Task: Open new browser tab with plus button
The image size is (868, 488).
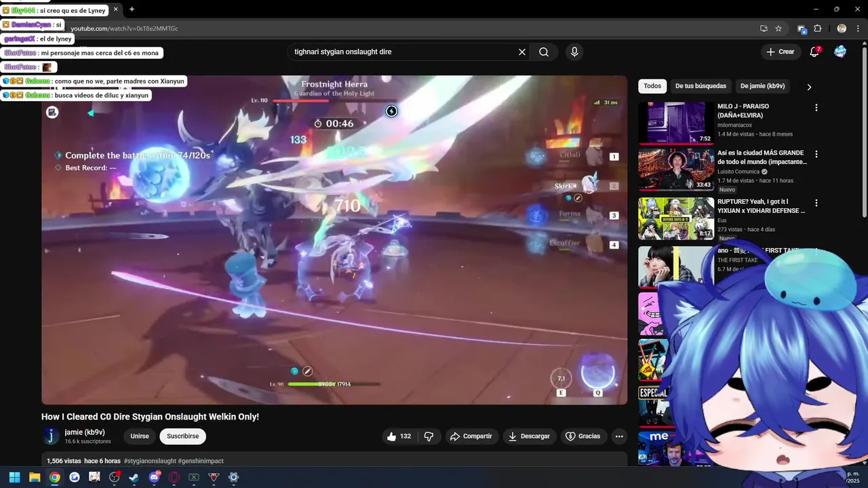Action: pyautogui.click(x=132, y=9)
